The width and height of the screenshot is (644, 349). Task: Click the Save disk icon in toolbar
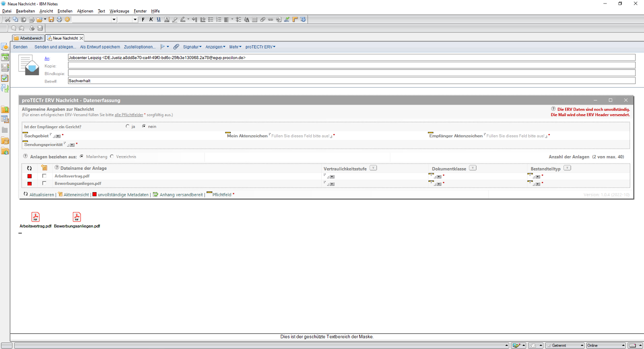pos(51,20)
